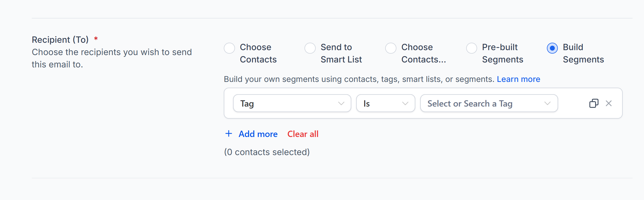The width and height of the screenshot is (644, 200).
Task: Select the Choose Contacts... option
Action: coord(391,48)
